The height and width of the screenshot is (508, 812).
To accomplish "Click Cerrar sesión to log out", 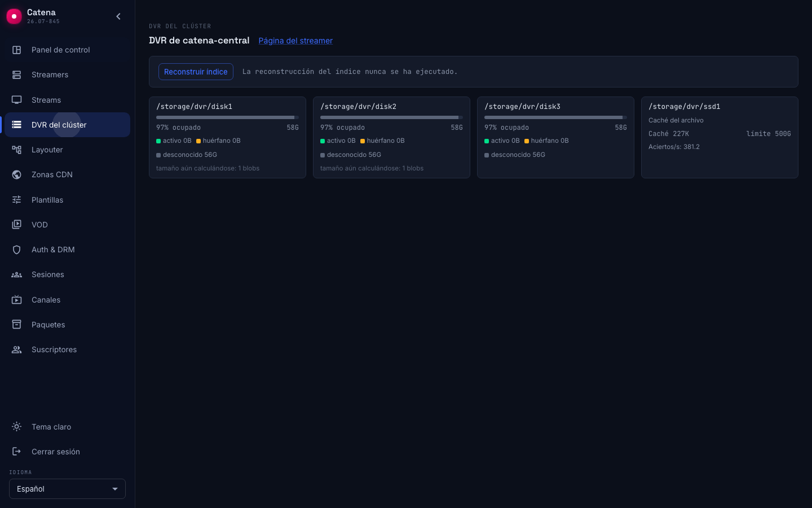I will (67, 452).
